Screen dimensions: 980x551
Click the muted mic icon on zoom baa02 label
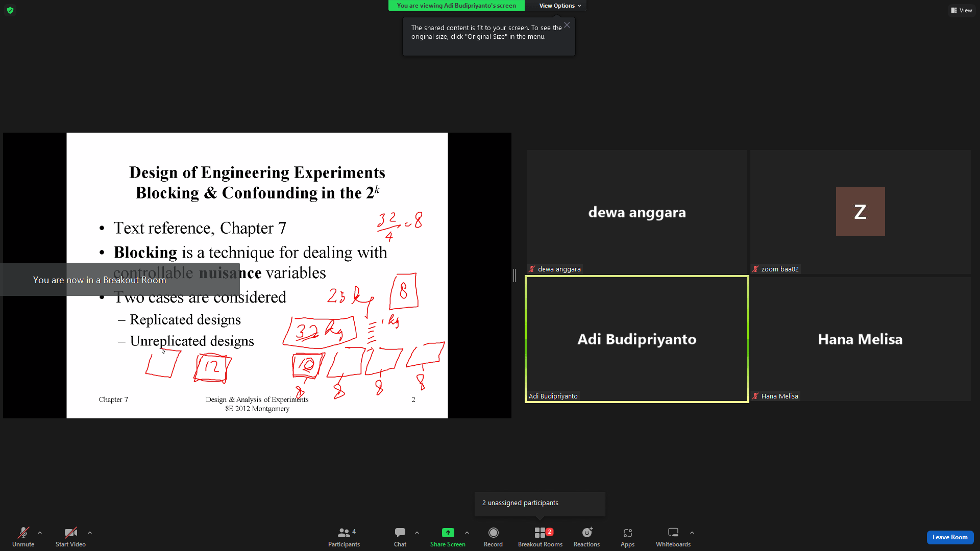point(755,269)
